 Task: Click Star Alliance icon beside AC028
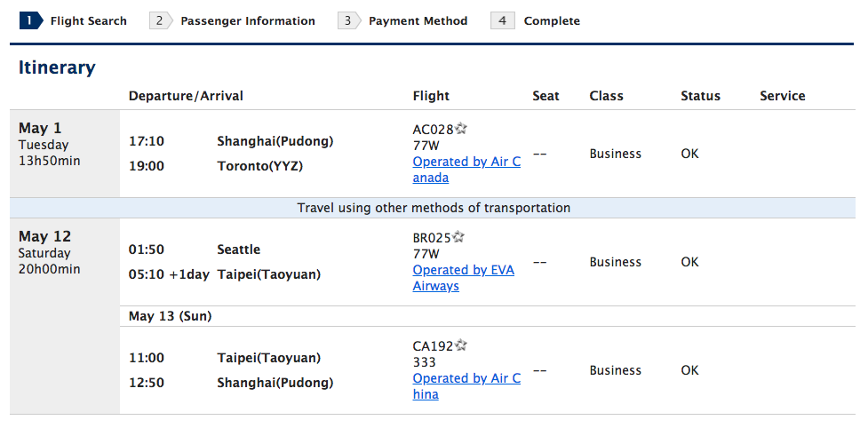460,129
